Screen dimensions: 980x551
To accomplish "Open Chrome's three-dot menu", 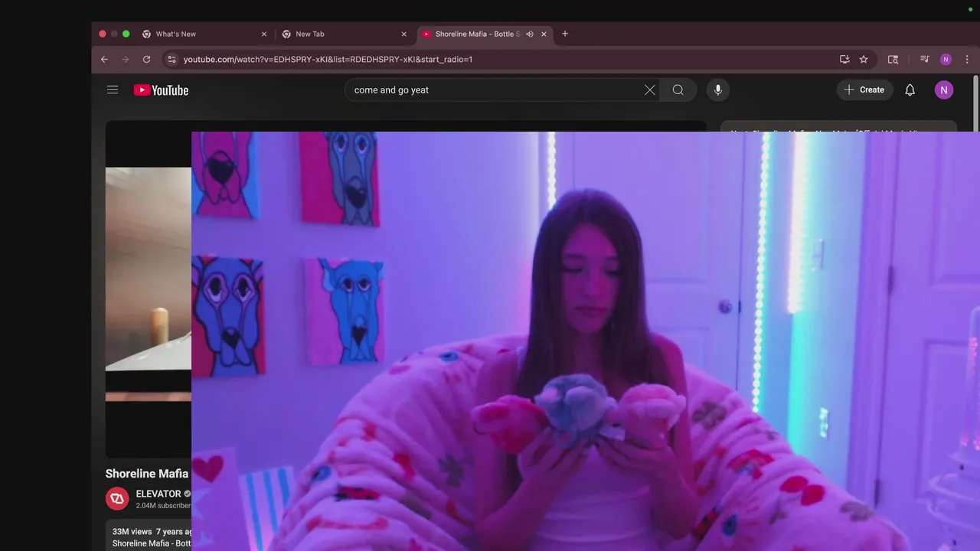I will pyautogui.click(x=967, y=59).
